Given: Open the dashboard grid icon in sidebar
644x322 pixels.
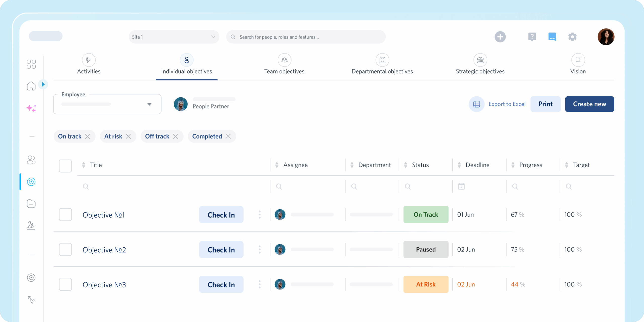Looking at the screenshot, I should tap(31, 64).
